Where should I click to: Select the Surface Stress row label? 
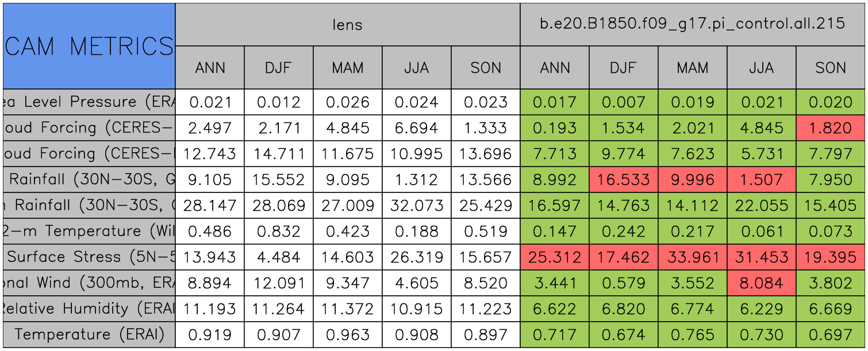89,257
